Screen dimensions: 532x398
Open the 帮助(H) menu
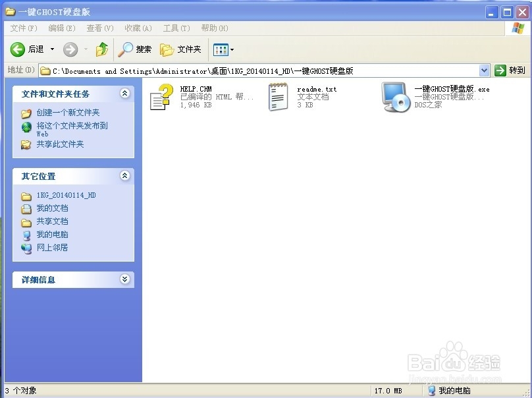(215, 28)
